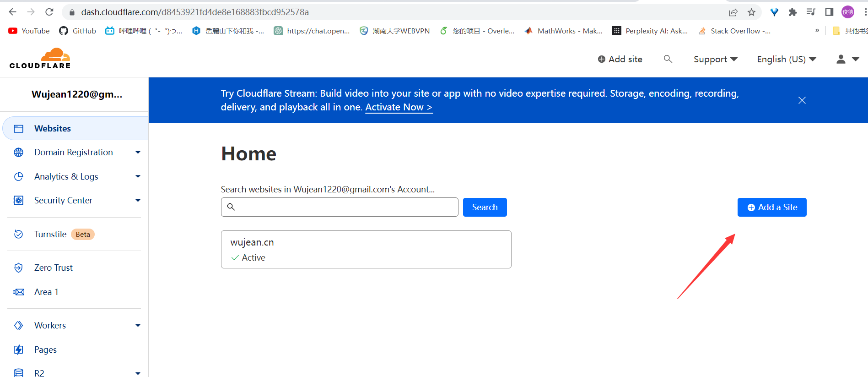Open Zero Trust in the sidebar
This screenshot has height=377, width=868.
[x=54, y=268]
